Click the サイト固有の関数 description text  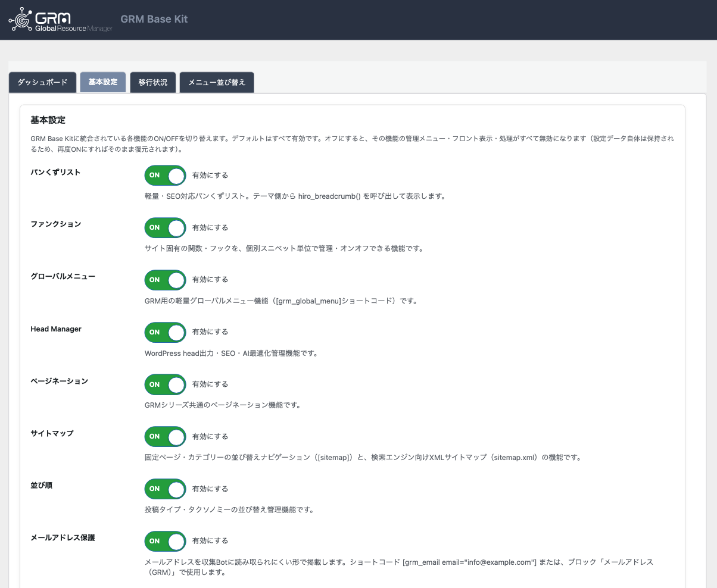[x=283, y=248]
